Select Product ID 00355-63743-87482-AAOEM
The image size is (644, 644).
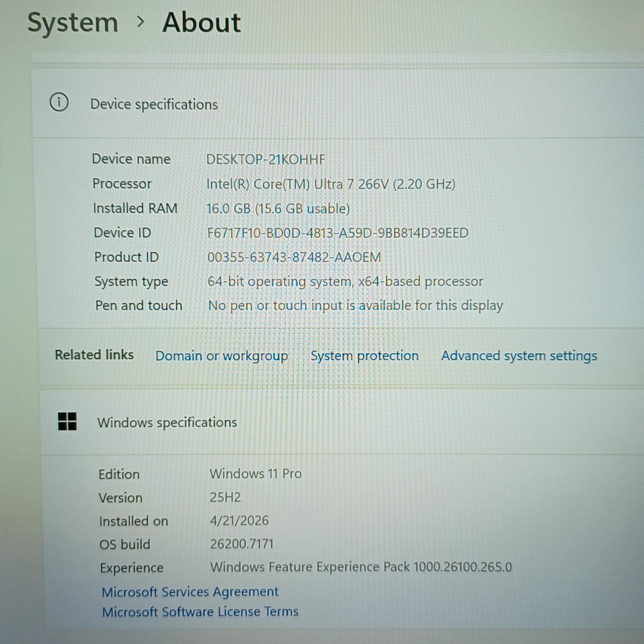coord(294,257)
